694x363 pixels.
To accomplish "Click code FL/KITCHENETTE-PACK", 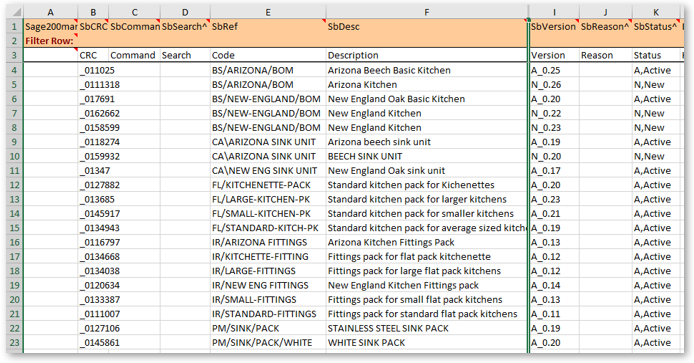I will pyautogui.click(x=268, y=185).
